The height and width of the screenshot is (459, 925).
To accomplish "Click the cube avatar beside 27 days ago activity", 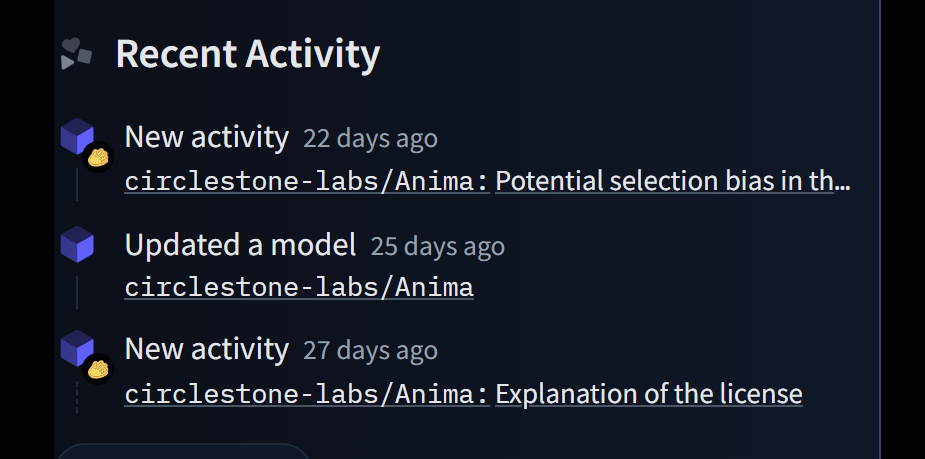I will (x=76, y=347).
